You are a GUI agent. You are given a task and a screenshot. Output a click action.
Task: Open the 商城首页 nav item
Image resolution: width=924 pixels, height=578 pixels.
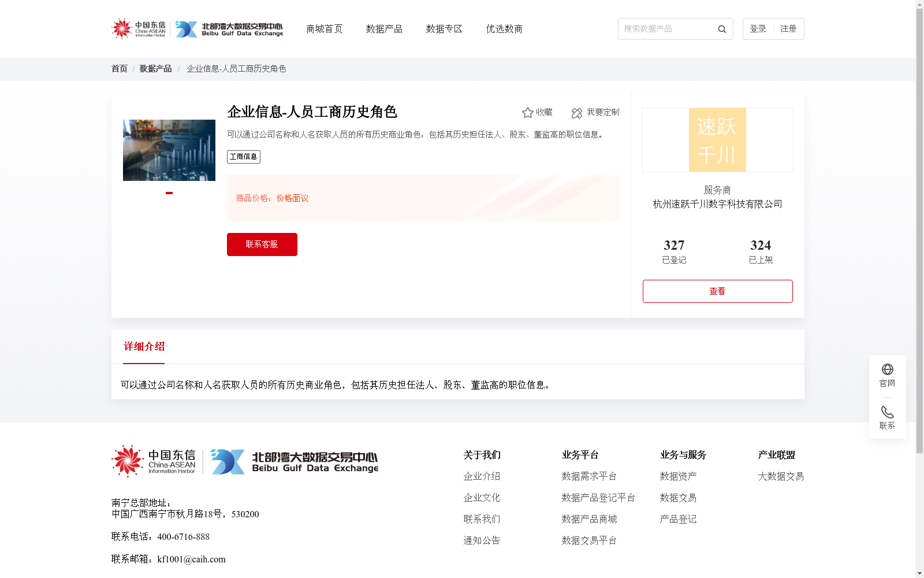point(325,29)
